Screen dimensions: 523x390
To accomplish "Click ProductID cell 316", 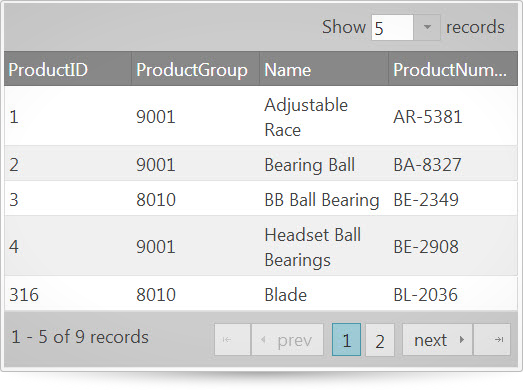I will click(x=68, y=294).
